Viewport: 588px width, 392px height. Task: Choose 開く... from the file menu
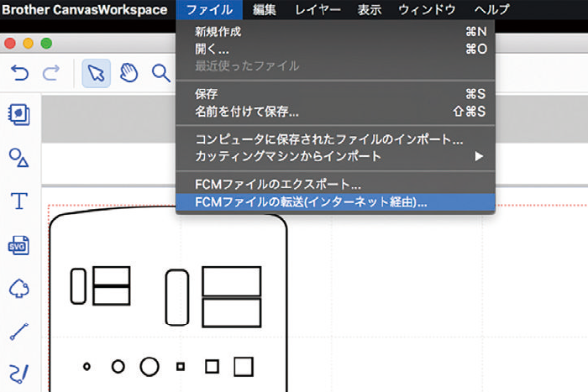(336, 49)
